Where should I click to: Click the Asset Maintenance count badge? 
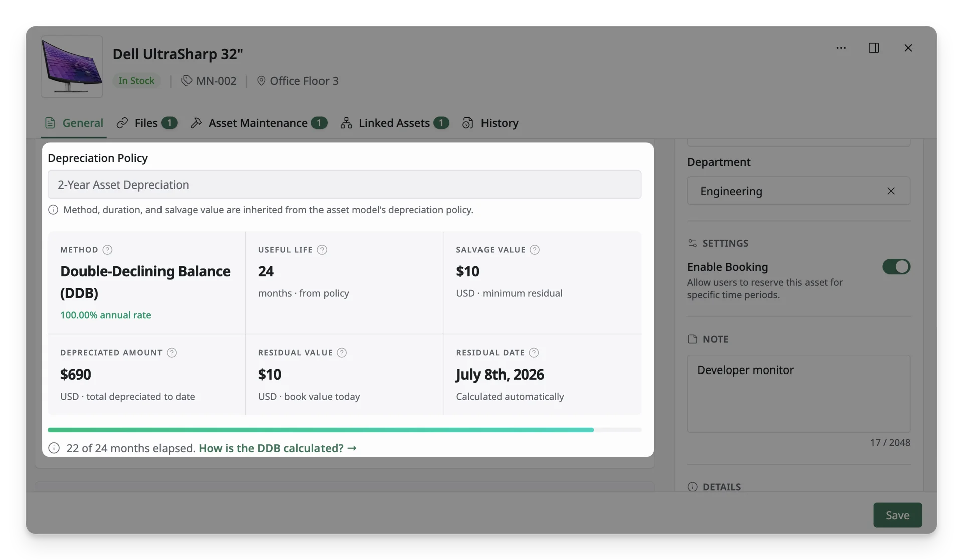[319, 123]
